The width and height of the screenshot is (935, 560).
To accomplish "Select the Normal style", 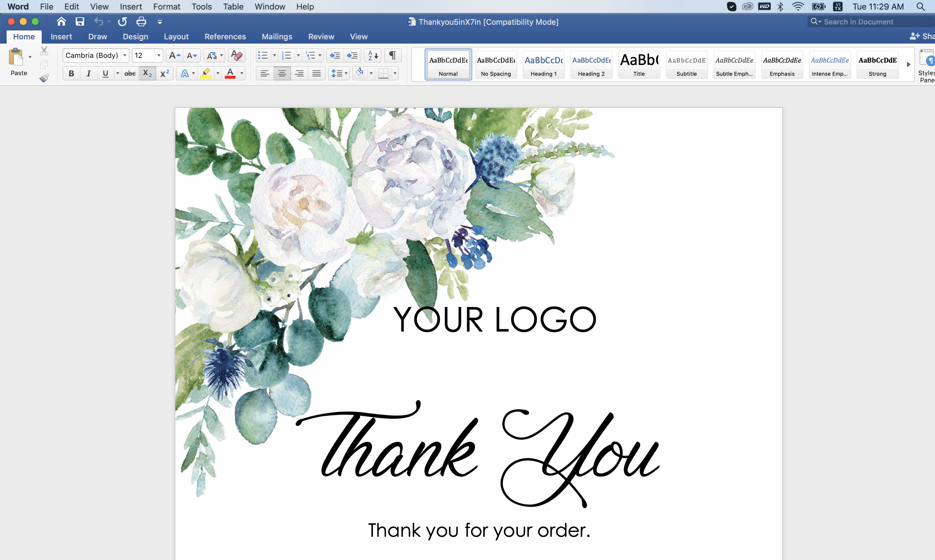I will pyautogui.click(x=447, y=64).
